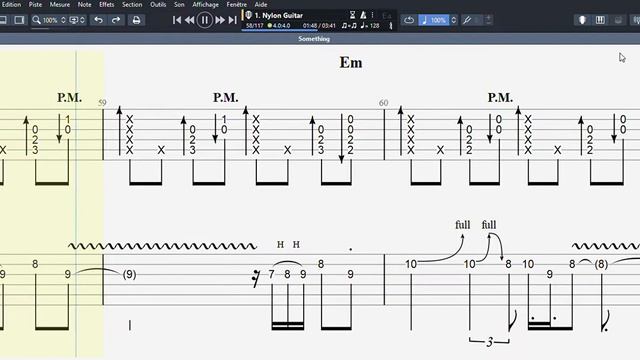Click bar number 60
This screenshot has width=640, height=360.
(x=383, y=103)
